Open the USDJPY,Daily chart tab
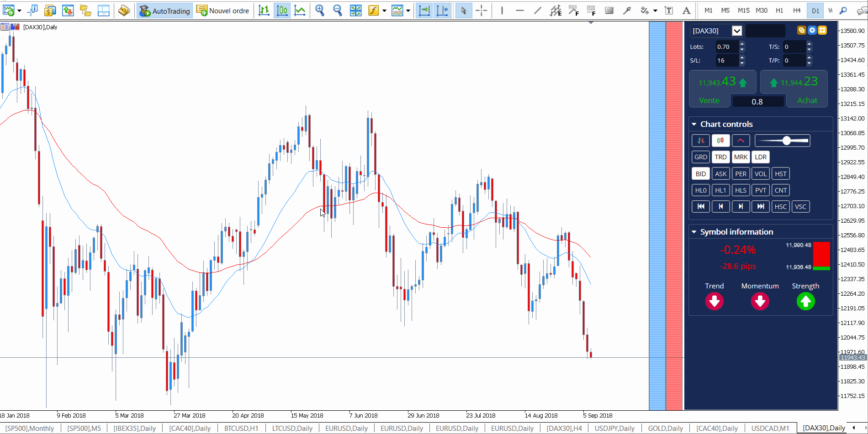The height and width of the screenshot is (434, 868). coord(614,428)
